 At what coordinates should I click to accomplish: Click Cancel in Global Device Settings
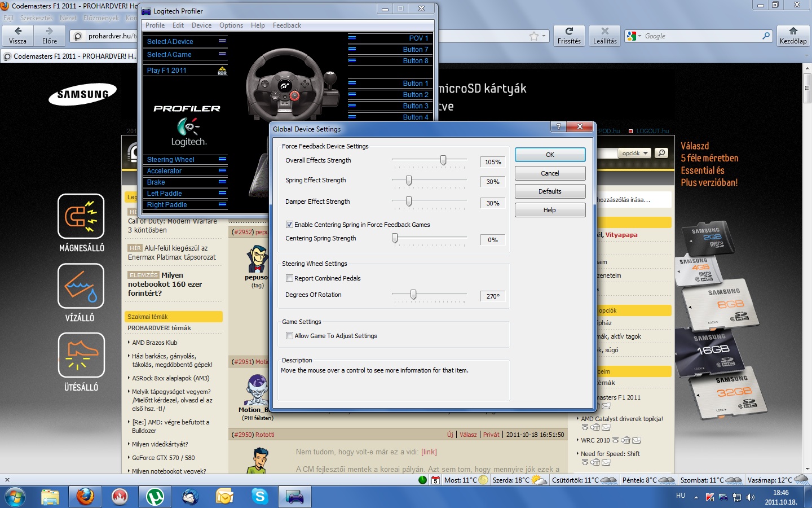(550, 173)
